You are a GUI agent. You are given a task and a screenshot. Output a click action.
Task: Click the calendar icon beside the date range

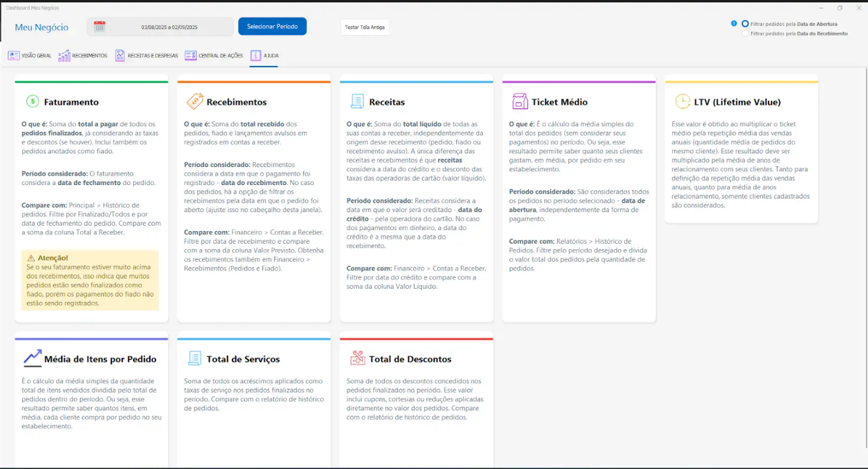click(x=100, y=26)
